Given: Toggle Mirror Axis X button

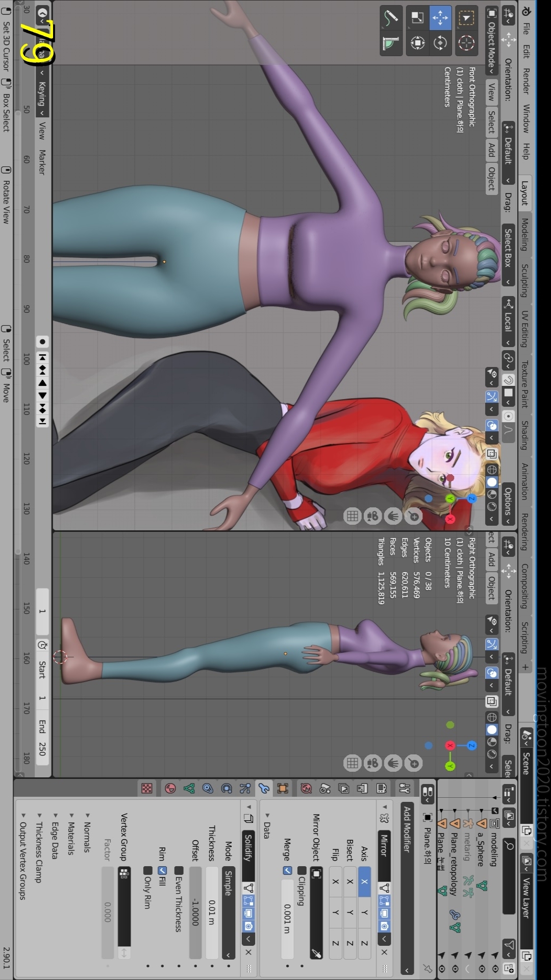Looking at the screenshot, I should click(x=364, y=881).
